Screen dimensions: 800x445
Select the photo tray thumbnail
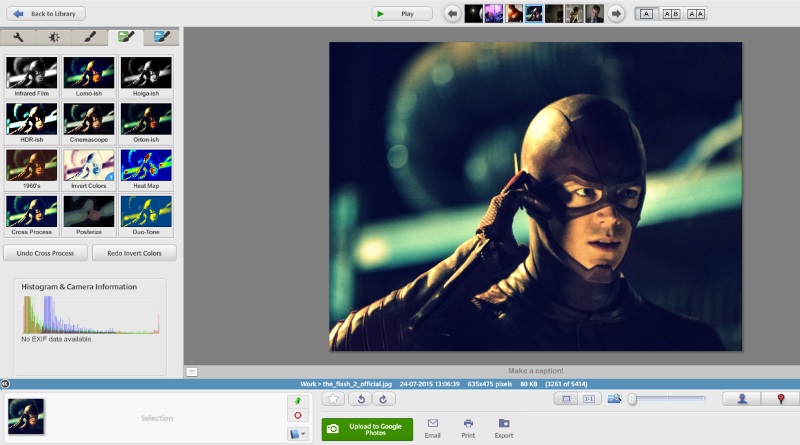coord(26,416)
